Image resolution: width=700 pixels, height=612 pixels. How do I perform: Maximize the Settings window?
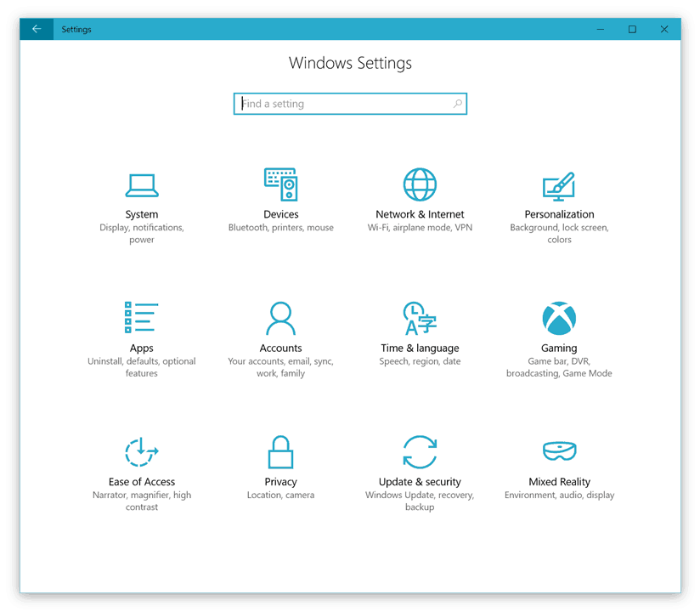click(x=632, y=29)
